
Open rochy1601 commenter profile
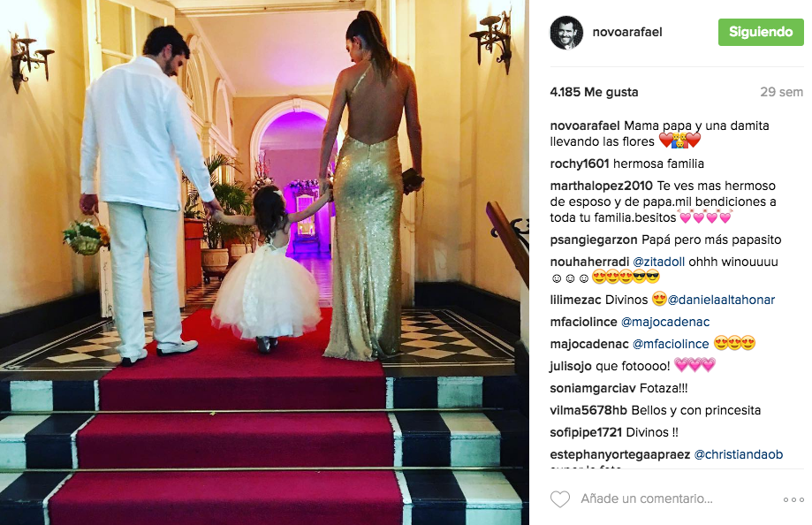pos(580,164)
